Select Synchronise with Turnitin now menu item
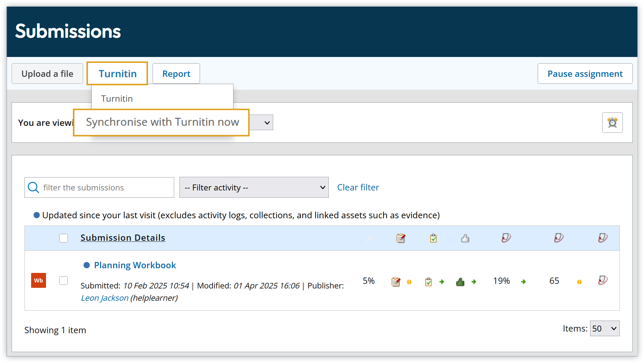 click(162, 122)
